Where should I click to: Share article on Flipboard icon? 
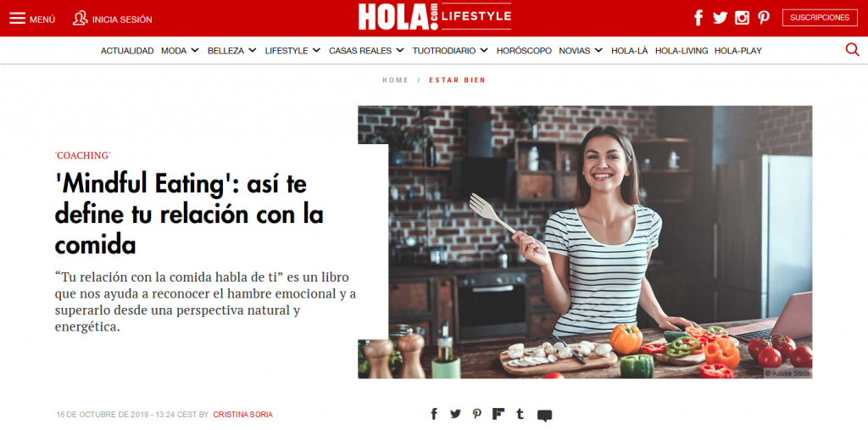pos(498,414)
